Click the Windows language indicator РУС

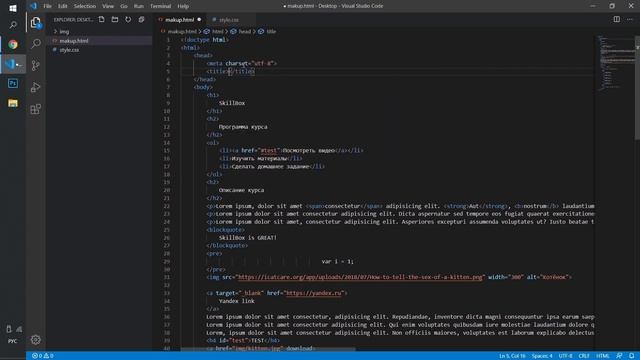(x=13, y=341)
